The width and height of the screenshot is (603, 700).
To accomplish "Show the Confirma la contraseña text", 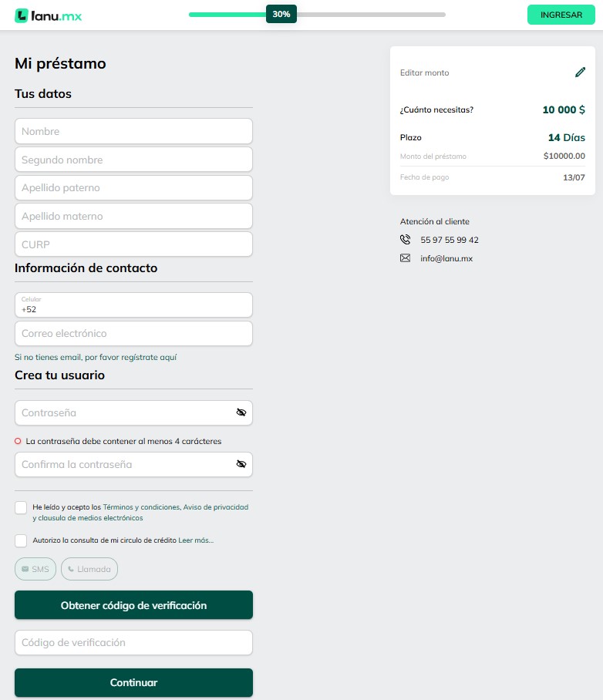I will [x=241, y=464].
